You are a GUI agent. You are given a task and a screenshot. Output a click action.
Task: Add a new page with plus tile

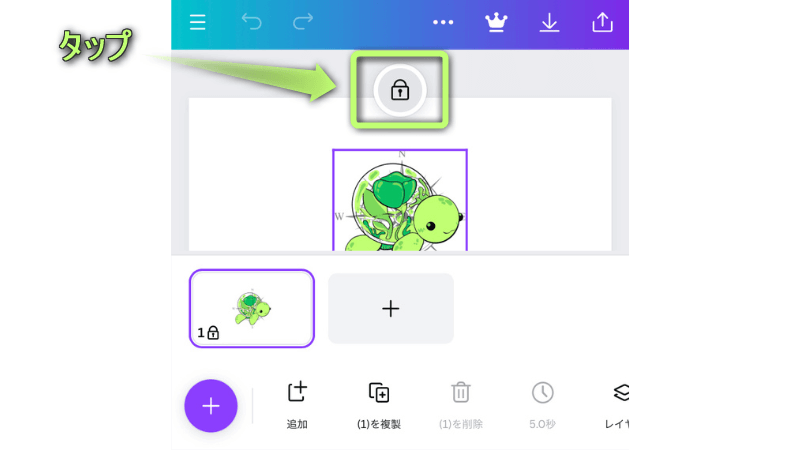[x=391, y=308]
